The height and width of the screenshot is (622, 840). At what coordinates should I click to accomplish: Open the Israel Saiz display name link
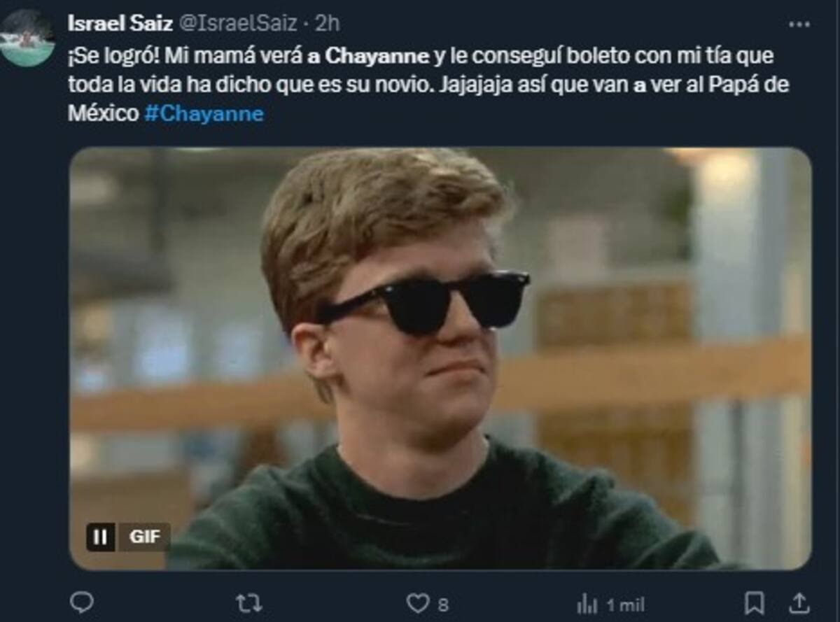(120, 23)
